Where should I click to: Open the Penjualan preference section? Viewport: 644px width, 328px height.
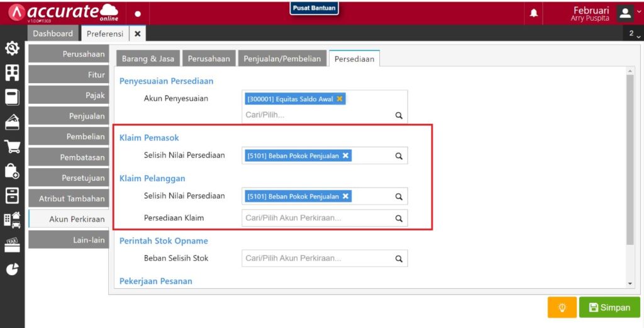click(x=69, y=116)
